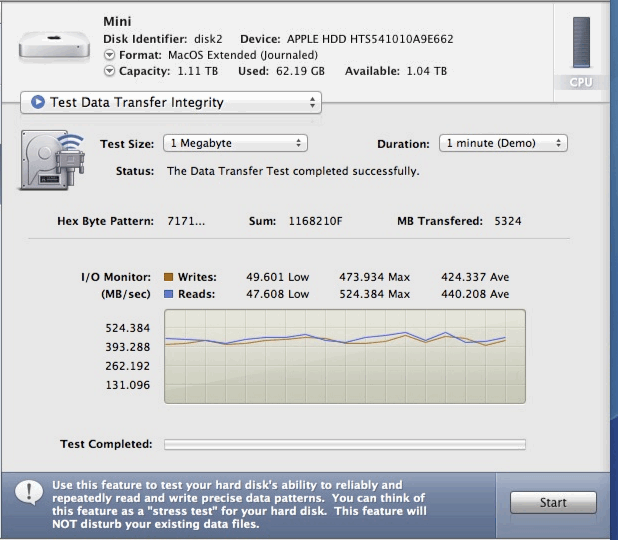Click the hard disk data transfer icon
Image resolution: width=618 pixels, height=540 pixels.
[x=52, y=160]
